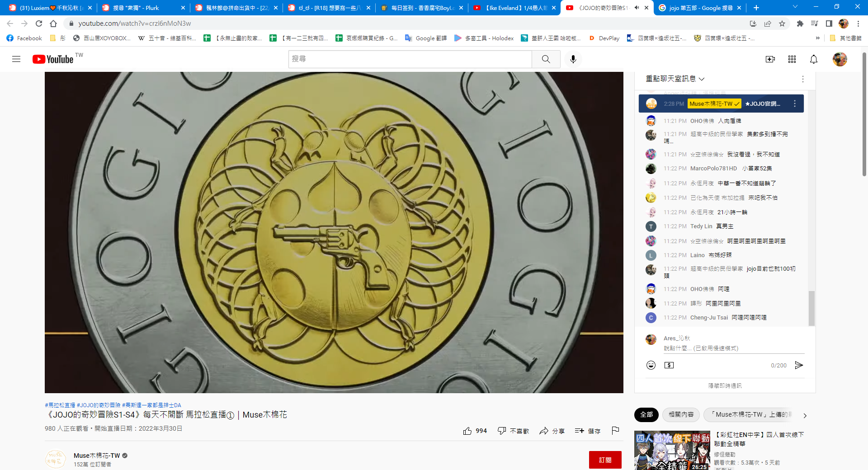Switch to the jojo Google search tab
This screenshot has height=470, width=868.
(x=700, y=8)
